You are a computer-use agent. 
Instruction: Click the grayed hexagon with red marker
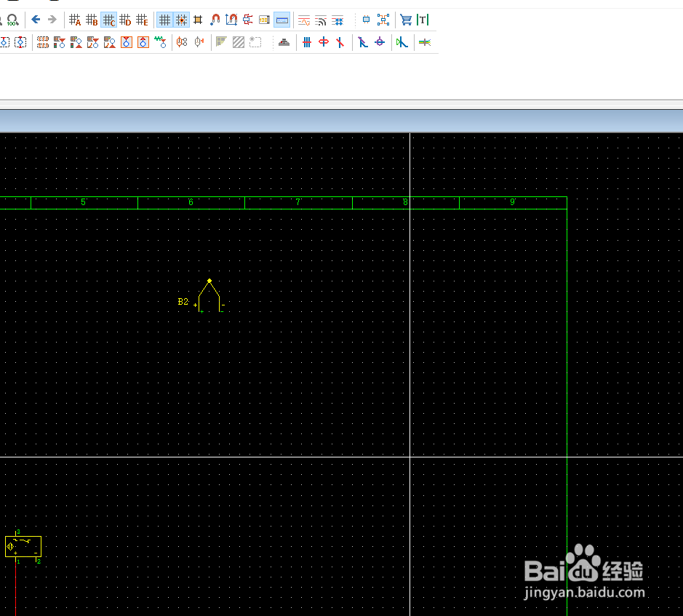199,42
